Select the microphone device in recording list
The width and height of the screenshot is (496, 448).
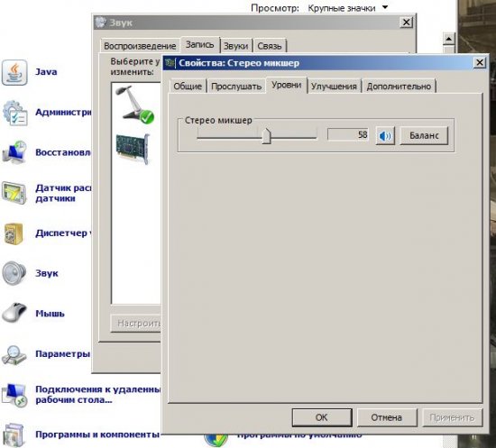135,105
